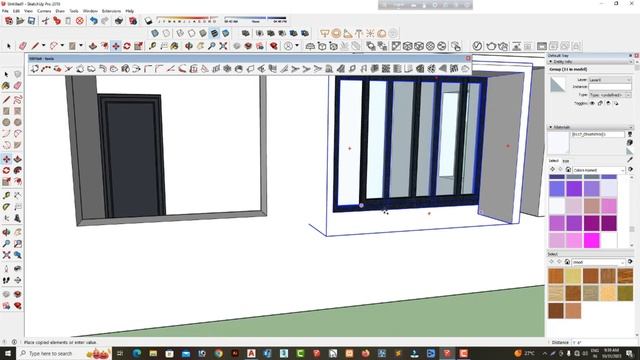
Task: Open the Colors-Named library dropdown
Action: point(599,170)
